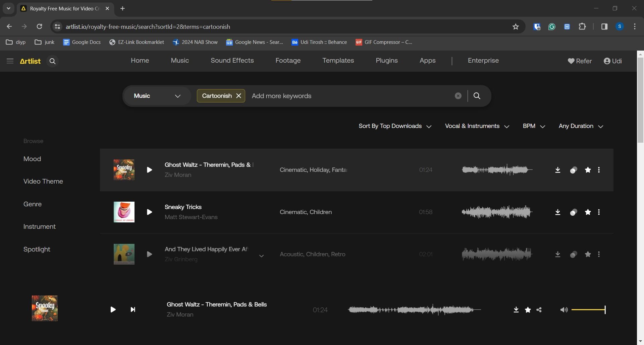Expand versions of And They Lived Happily track
This screenshot has width=644, height=345.
pos(262,256)
